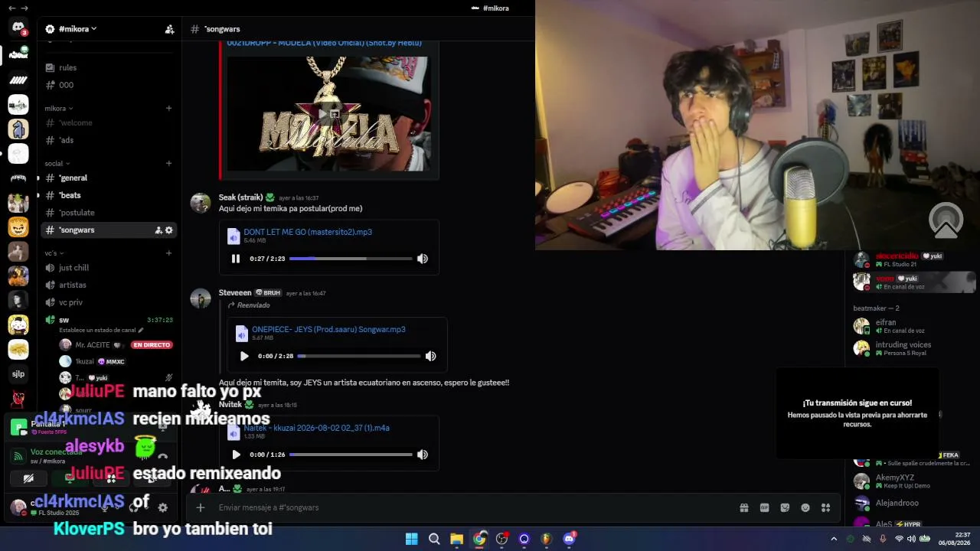Image resolution: width=980 pixels, height=551 pixels.
Task: Mute audio of ONEPIECE- JEYS player
Action: 431,356
